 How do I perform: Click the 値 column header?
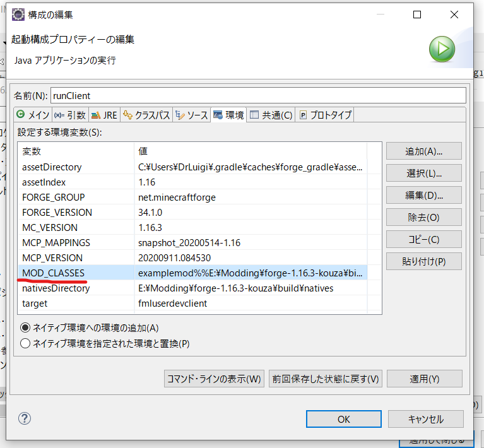pyautogui.click(x=251, y=151)
